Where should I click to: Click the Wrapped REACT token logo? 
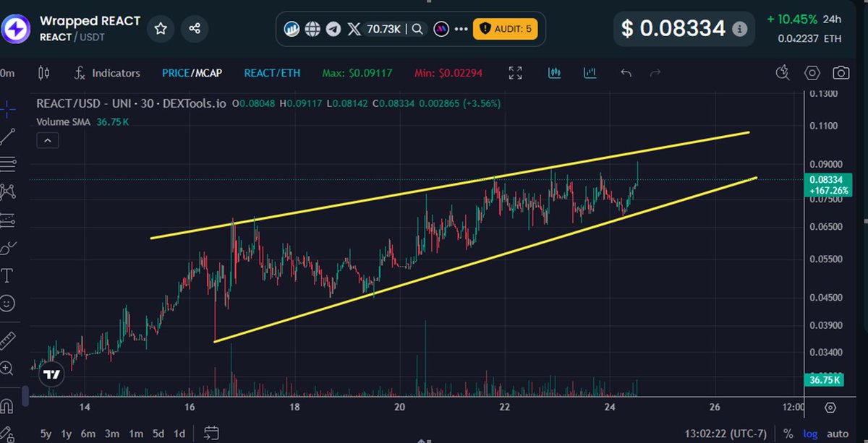(15, 29)
